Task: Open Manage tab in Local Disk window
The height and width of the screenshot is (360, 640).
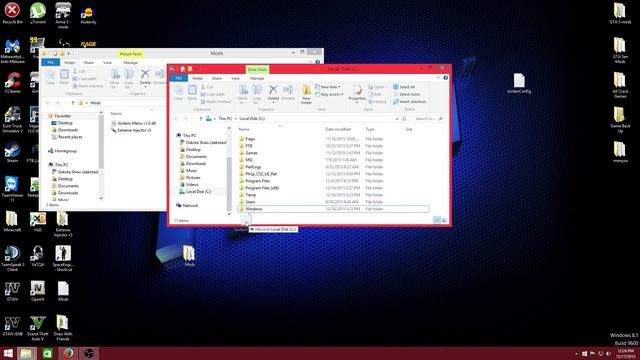Action: pos(257,78)
